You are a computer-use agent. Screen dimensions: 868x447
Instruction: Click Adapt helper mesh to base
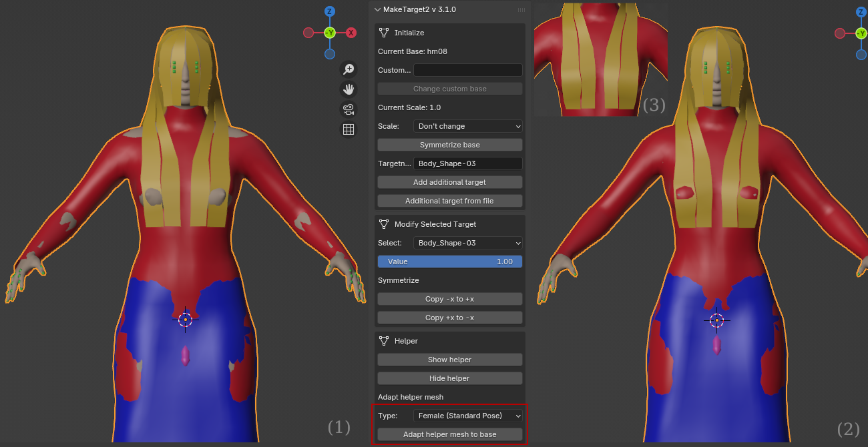(449, 434)
